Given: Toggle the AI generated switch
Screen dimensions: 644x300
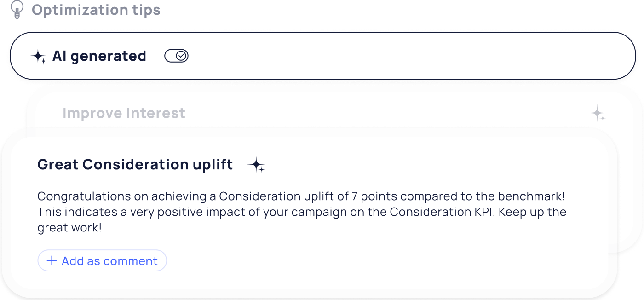Looking at the screenshot, I should 176,56.
